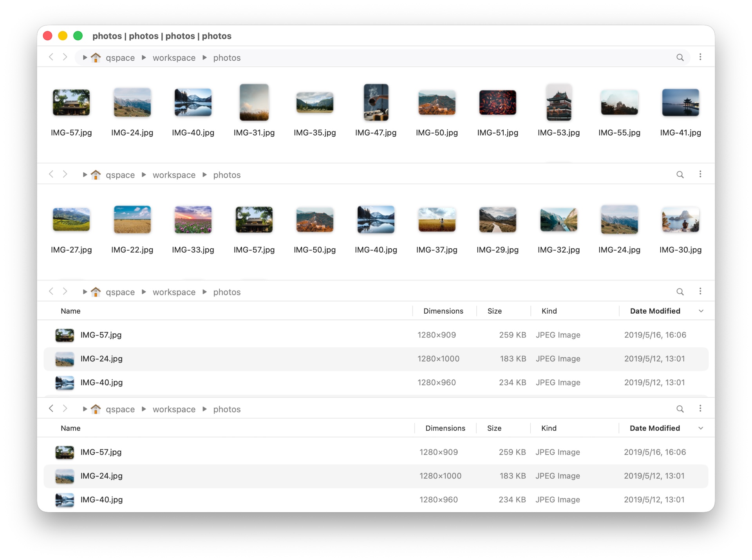Click the forward navigation arrow in top pane
Viewport: 752px width, 560px height.
[65, 57]
